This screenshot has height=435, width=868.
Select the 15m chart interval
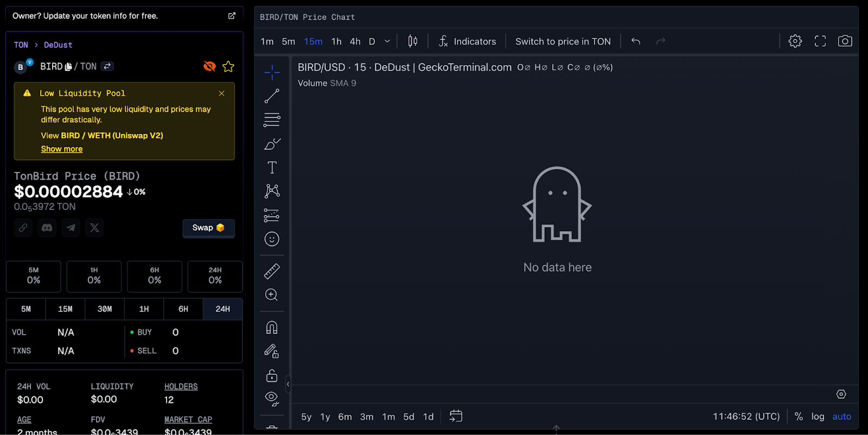(313, 41)
